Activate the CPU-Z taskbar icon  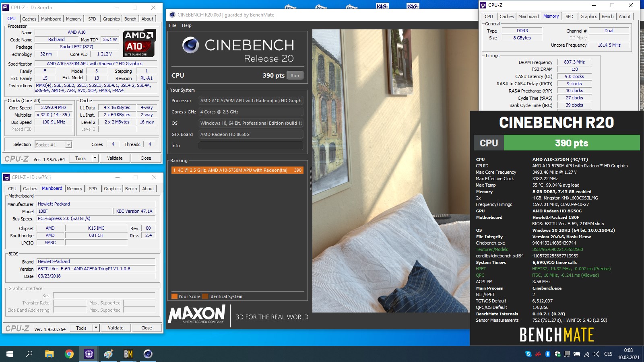[89, 354]
